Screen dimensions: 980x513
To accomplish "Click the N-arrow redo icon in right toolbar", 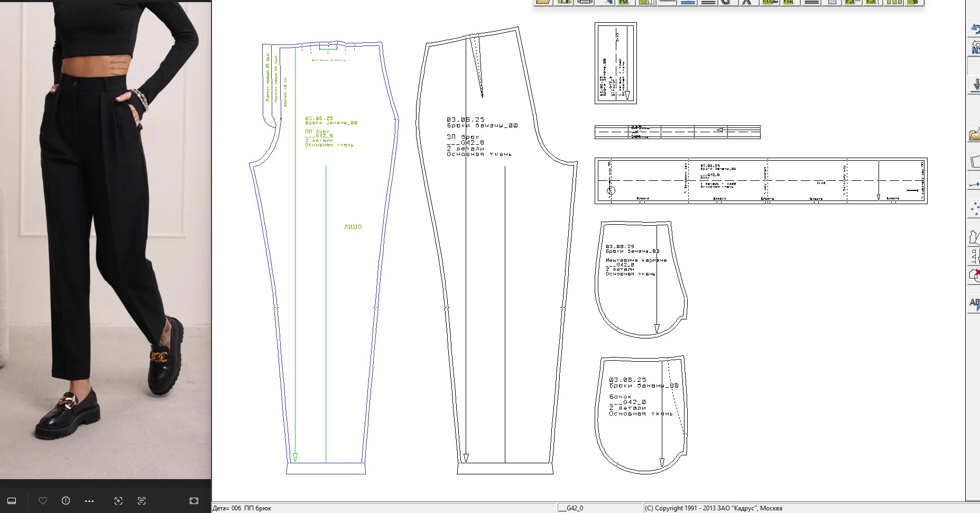I will point(975,48).
